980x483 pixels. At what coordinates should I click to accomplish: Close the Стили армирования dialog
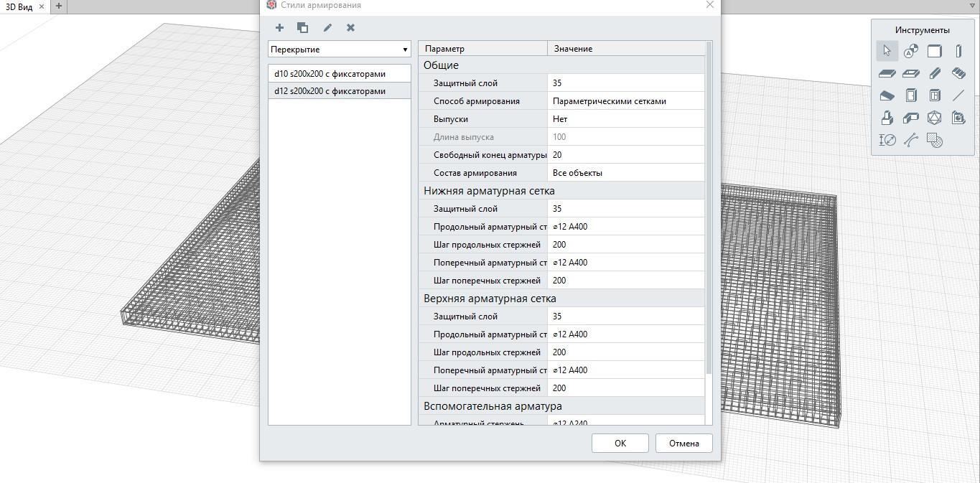coord(710,5)
